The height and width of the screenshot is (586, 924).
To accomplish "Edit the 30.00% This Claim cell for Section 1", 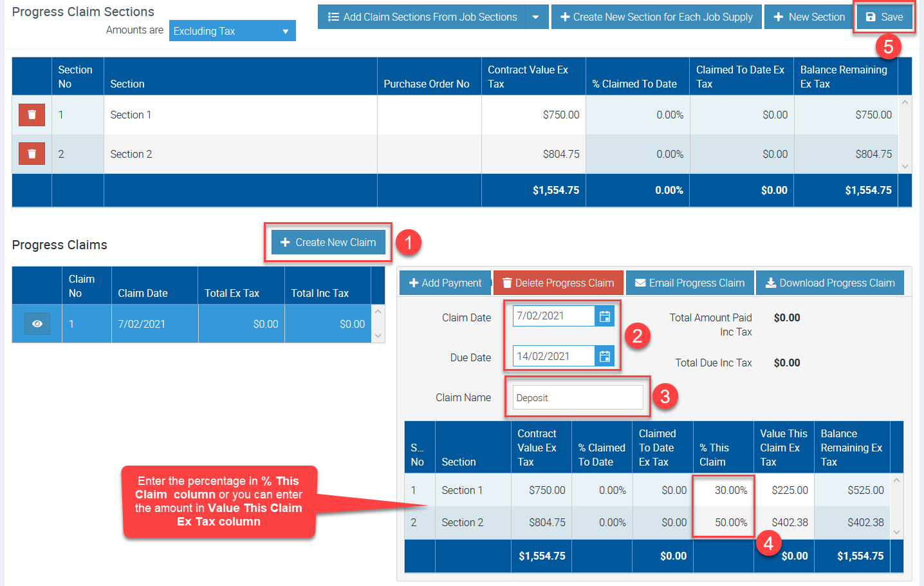I will click(x=723, y=491).
